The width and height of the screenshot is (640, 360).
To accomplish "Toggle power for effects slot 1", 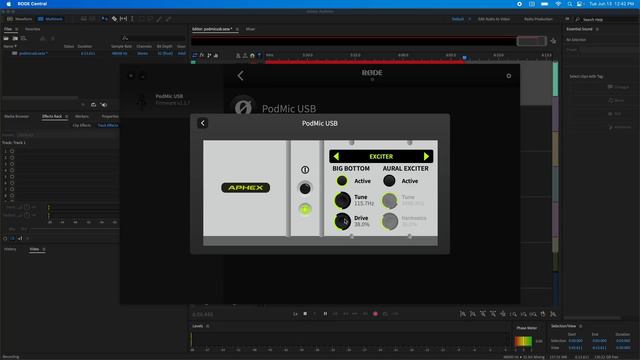I will [12, 151].
